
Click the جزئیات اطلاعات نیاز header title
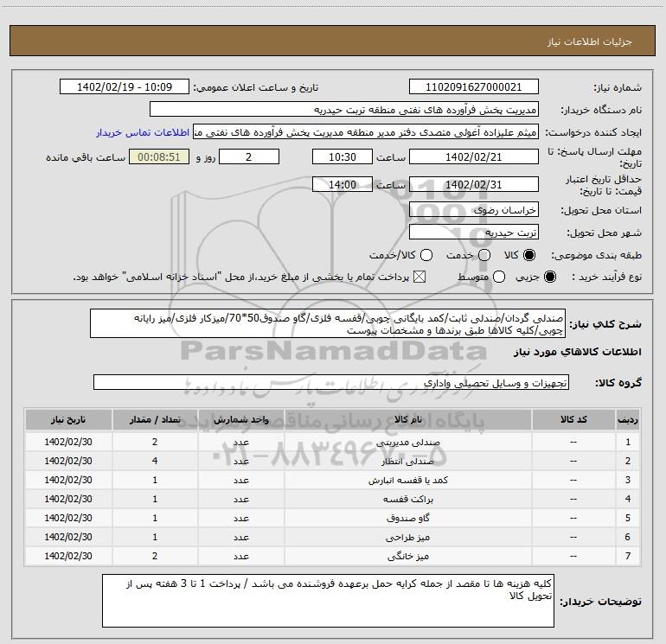590,41
